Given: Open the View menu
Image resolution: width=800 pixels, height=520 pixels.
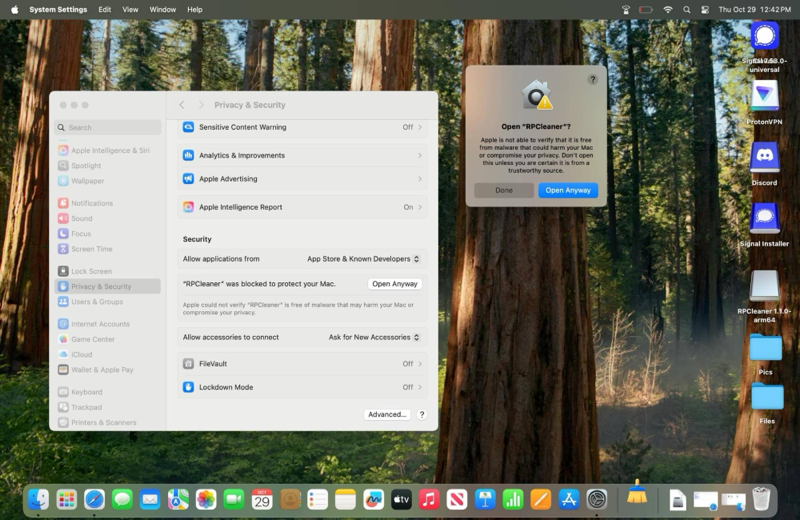Looking at the screenshot, I should pos(130,9).
